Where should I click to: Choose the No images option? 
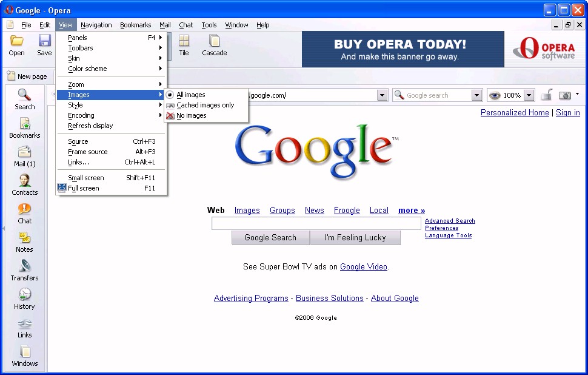[191, 115]
